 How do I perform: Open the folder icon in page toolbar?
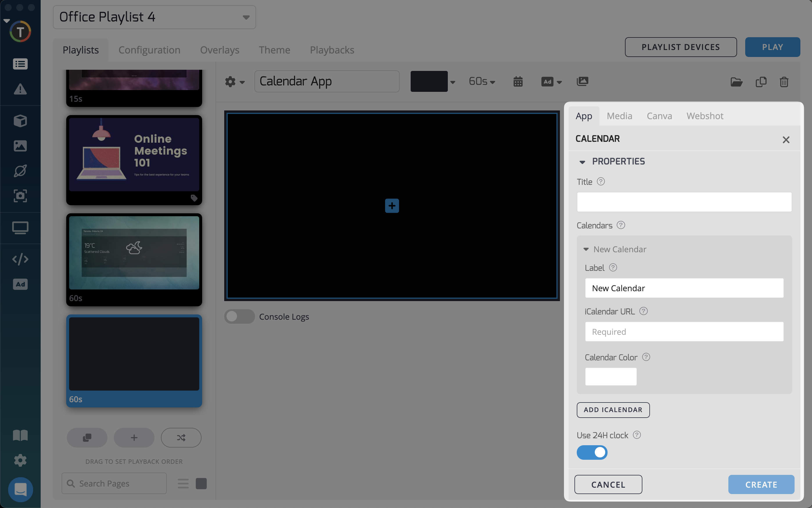tap(736, 82)
